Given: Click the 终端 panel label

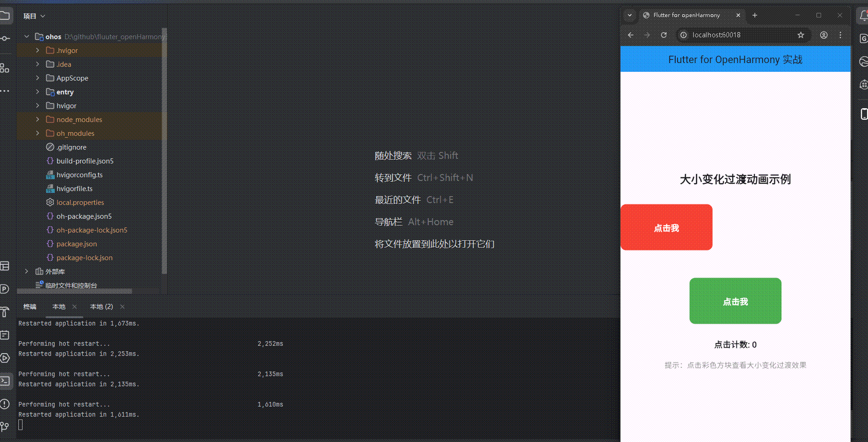Looking at the screenshot, I should (30, 307).
